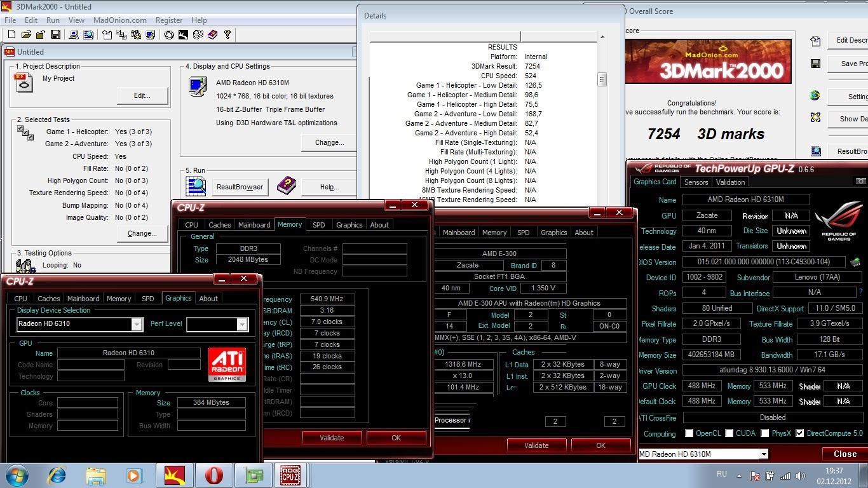This screenshot has width=868, height=488.
Task: Expand the Display Device Selection dropdown
Action: [x=137, y=324]
